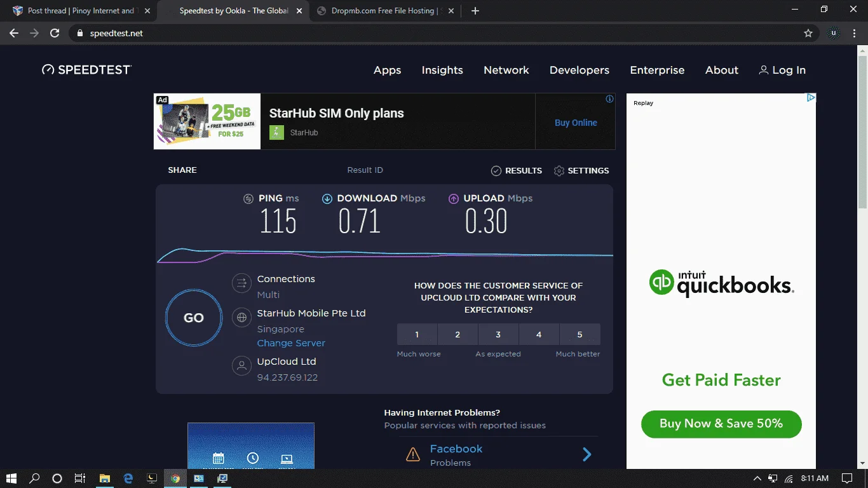Click the browser Back arrow
The height and width of the screenshot is (488, 868).
coord(14,33)
